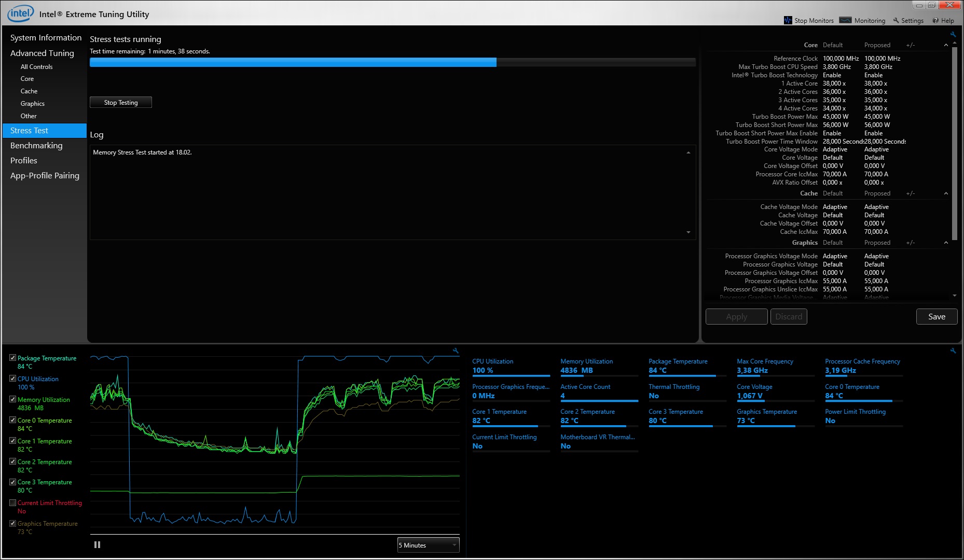This screenshot has height=560, width=964.
Task: Uncheck the Memory Utilization graph checkbox
Action: (x=13, y=399)
